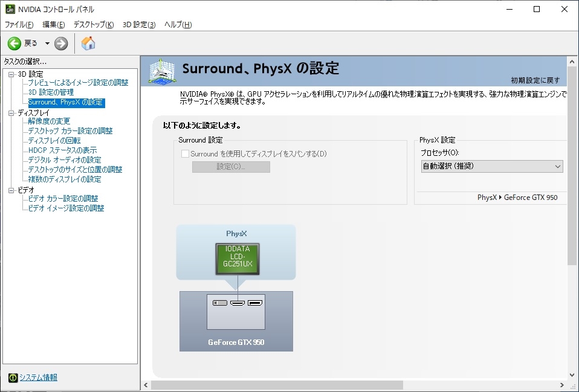
Task: Go to the Home house icon
Action: coord(88,43)
